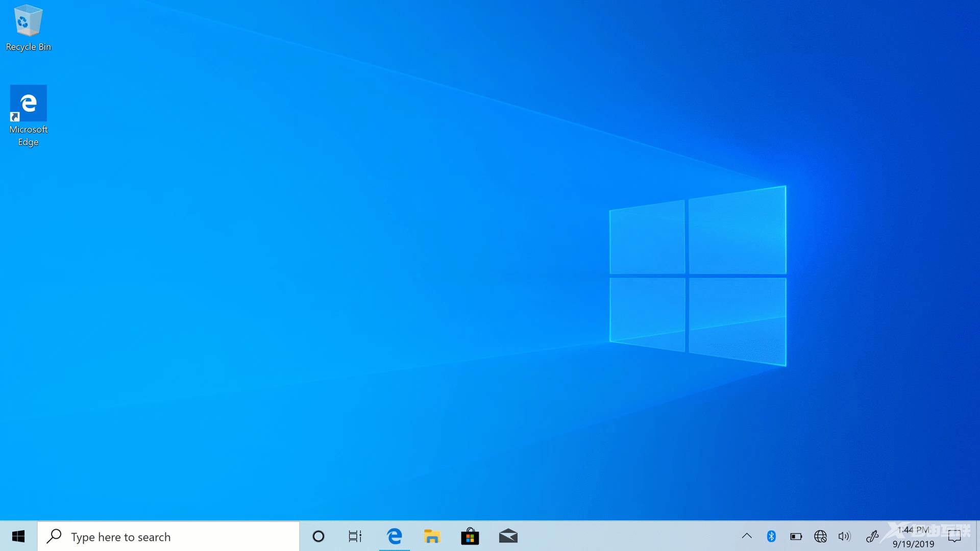Image resolution: width=980 pixels, height=551 pixels.
Task: Click the 'Type here to search' box
Action: (x=168, y=536)
